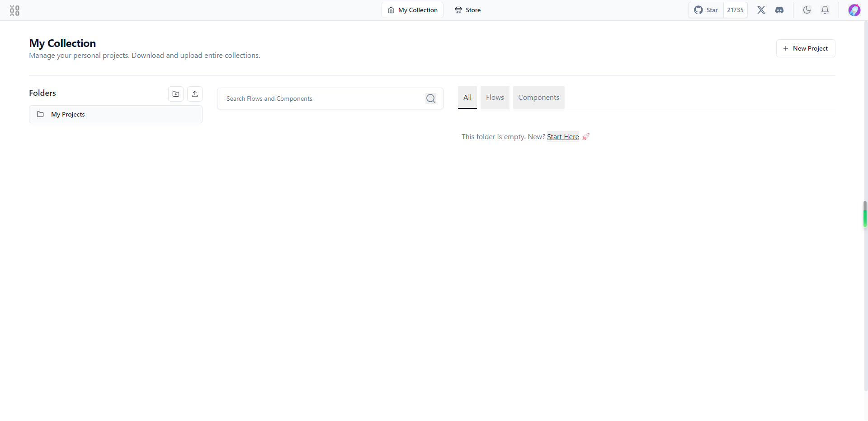The height and width of the screenshot is (421, 868).
Task: Switch to the Store page
Action: pos(468,10)
